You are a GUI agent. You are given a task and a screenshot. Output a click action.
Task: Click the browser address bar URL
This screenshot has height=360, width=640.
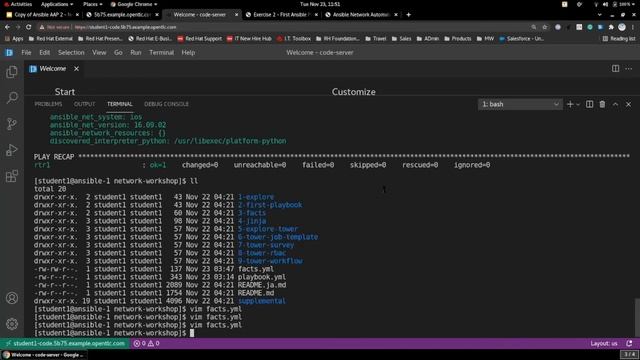coord(125,27)
